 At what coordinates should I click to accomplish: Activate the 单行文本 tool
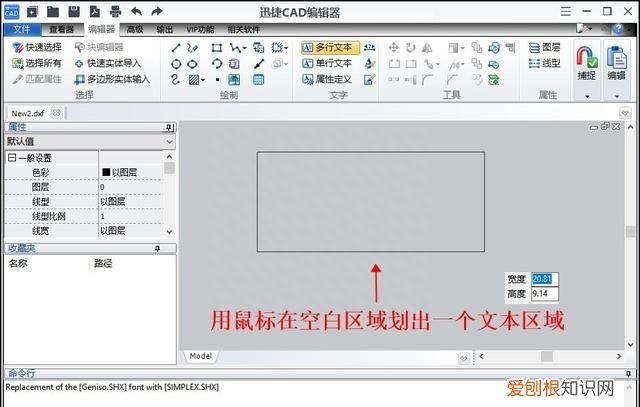point(327,64)
